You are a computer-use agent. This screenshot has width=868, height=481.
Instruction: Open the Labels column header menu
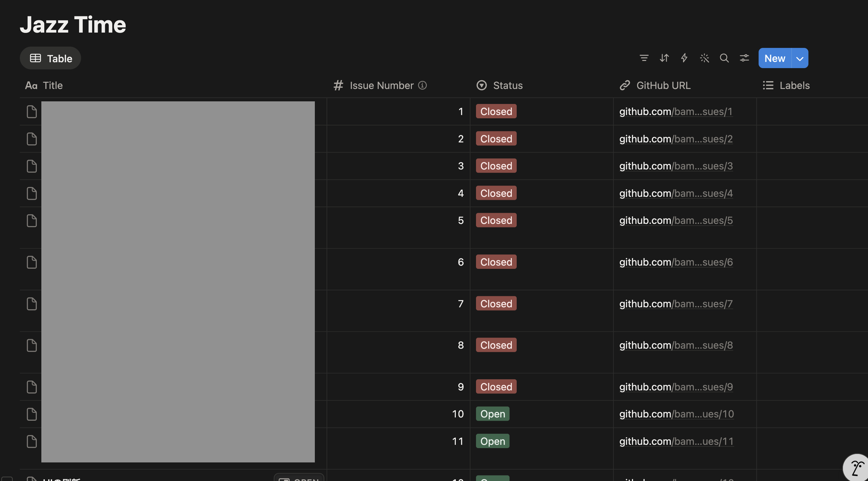(x=786, y=85)
